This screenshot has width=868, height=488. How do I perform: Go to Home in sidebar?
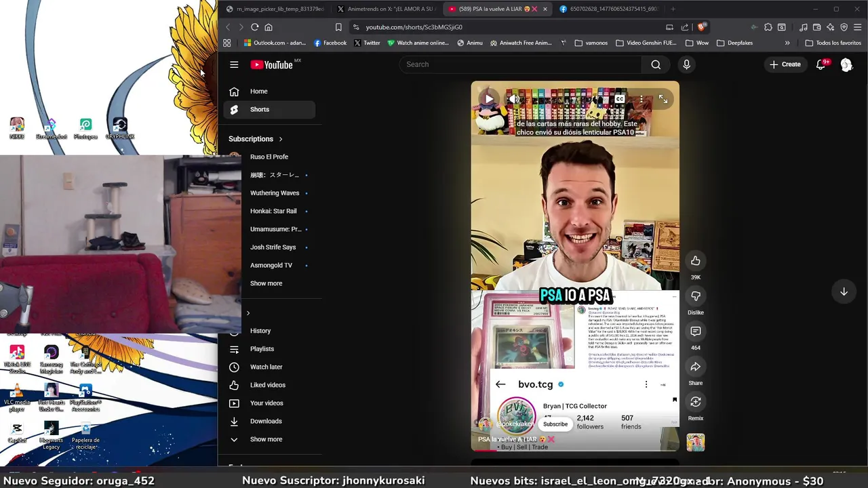tap(270, 91)
